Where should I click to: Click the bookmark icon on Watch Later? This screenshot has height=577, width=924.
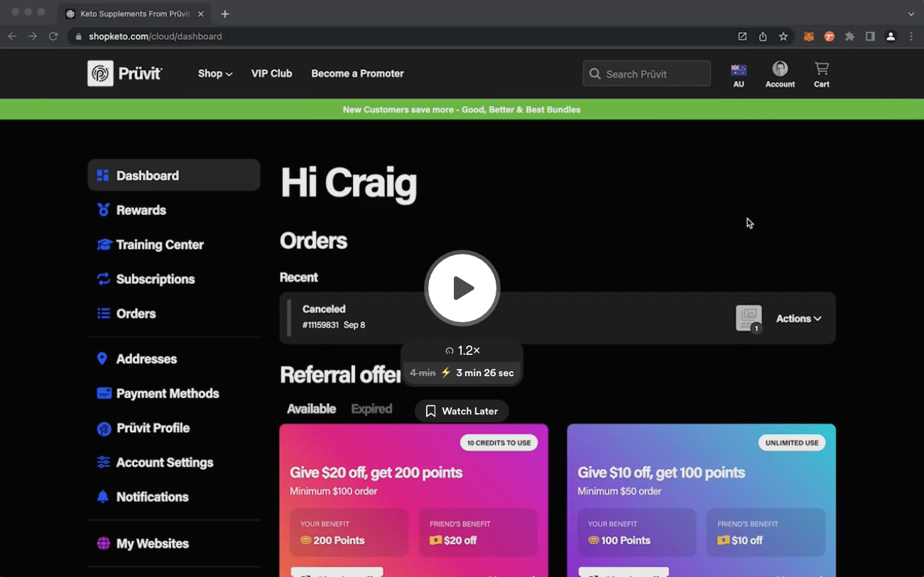(430, 411)
